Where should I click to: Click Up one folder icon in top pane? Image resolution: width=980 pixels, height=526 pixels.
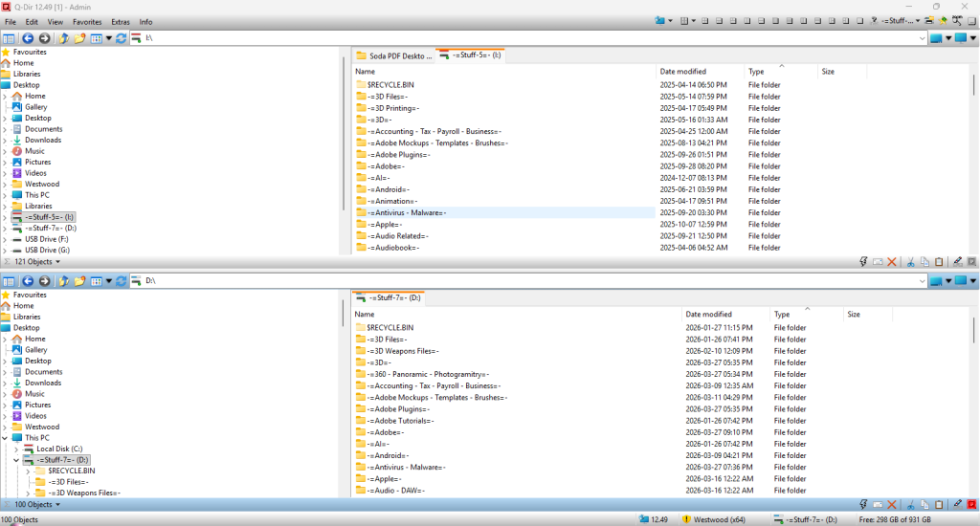click(63, 38)
